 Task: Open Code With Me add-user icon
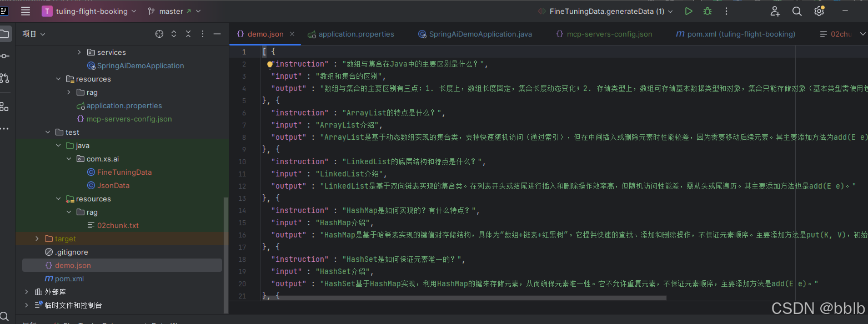[x=775, y=11]
